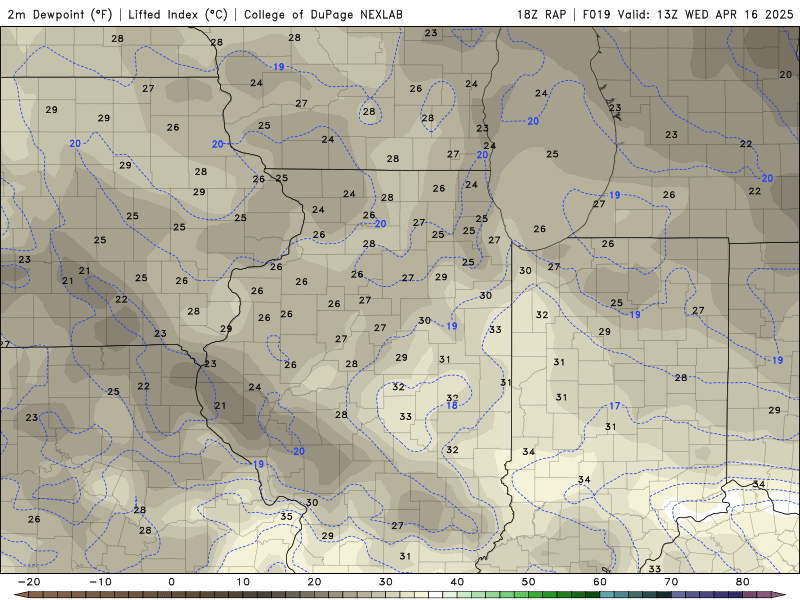Image resolution: width=800 pixels, height=600 pixels.
Task: Click the black 35 dewpoint value on the map
Action: point(286,516)
